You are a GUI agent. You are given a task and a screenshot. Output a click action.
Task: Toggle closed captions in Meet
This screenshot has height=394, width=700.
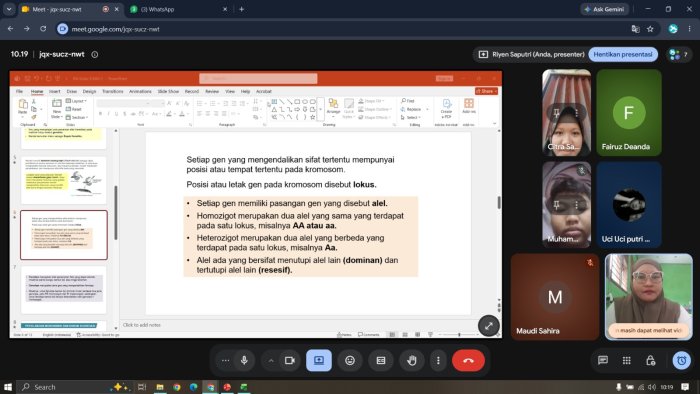(x=381, y=360)
